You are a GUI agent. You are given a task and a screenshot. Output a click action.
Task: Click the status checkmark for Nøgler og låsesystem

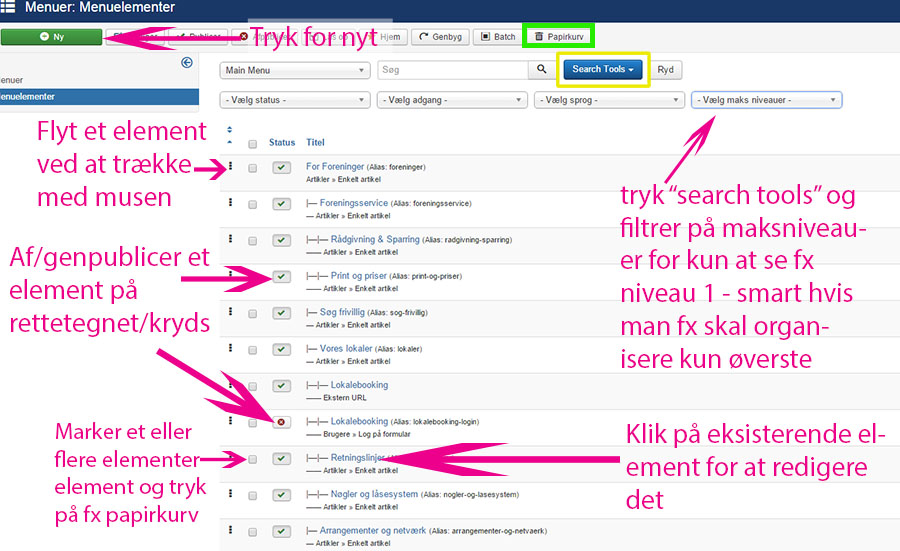click(281, 495)
